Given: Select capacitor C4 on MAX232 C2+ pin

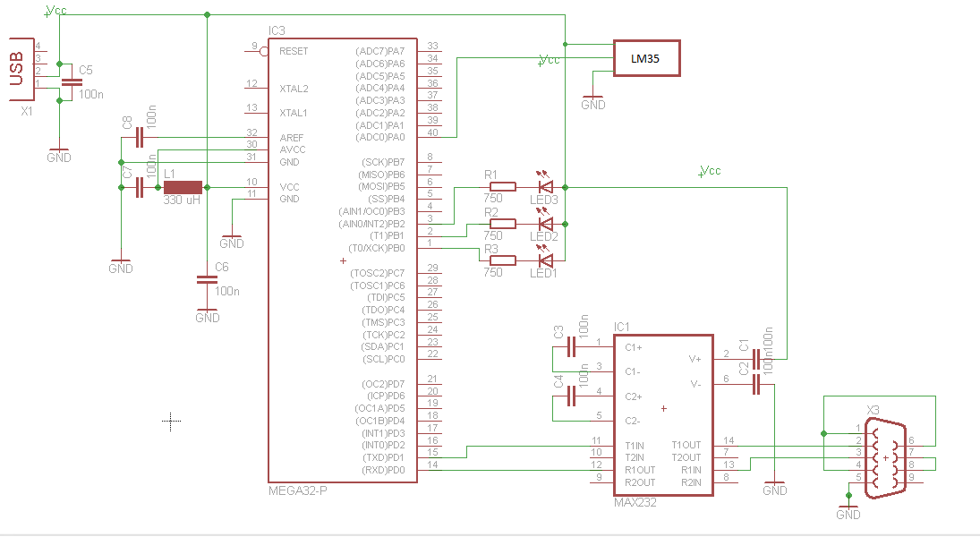Looking at the screenshot, I should pyautogui.click(x=571, y=396).
